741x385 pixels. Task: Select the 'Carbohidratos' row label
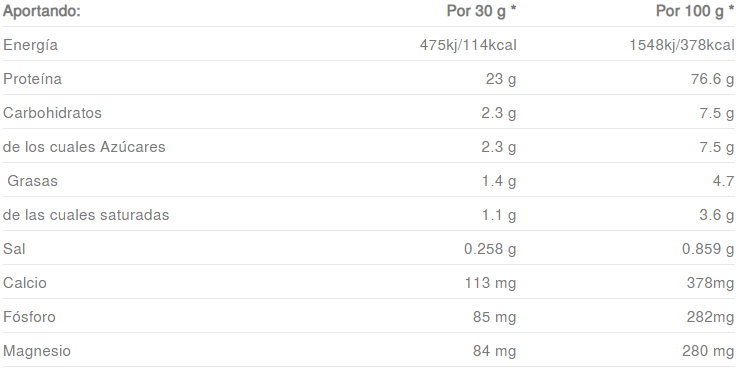click(52, 113)
